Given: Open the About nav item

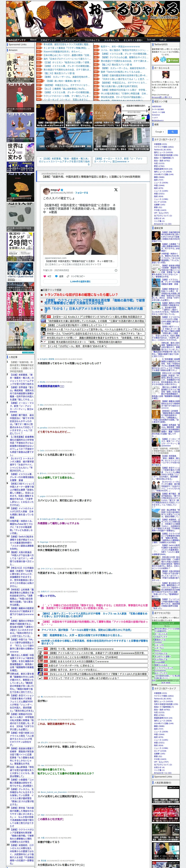Looking at the screenshot, I should click(x=33, y=40).
